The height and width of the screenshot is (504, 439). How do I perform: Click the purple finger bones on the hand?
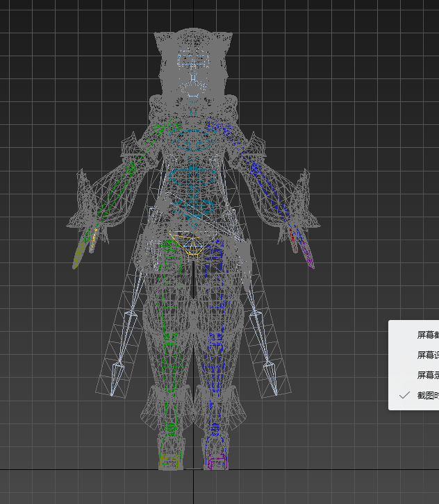coord(306,257)
